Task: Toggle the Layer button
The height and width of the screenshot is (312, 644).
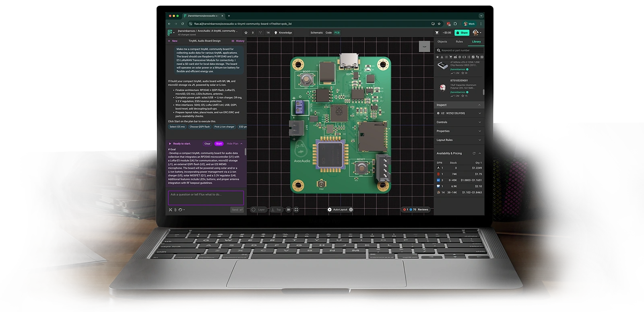Action: [258, 210]
